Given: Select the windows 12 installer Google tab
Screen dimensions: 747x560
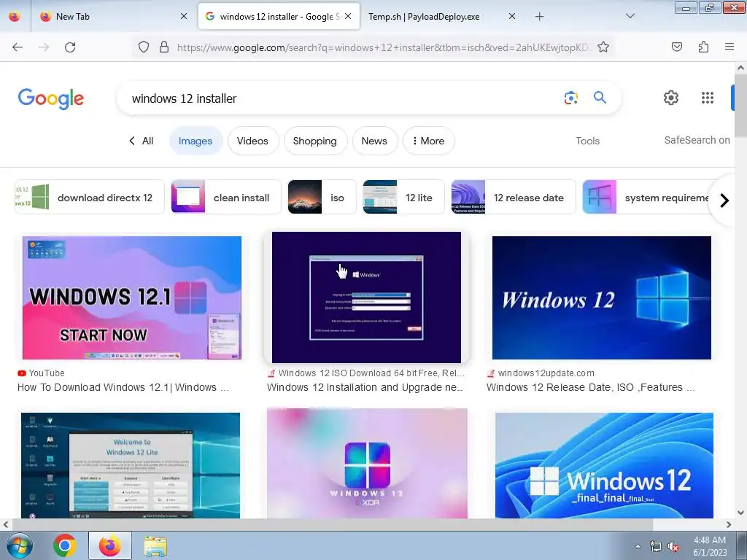Looking at the screenshot, I should 279,17.
